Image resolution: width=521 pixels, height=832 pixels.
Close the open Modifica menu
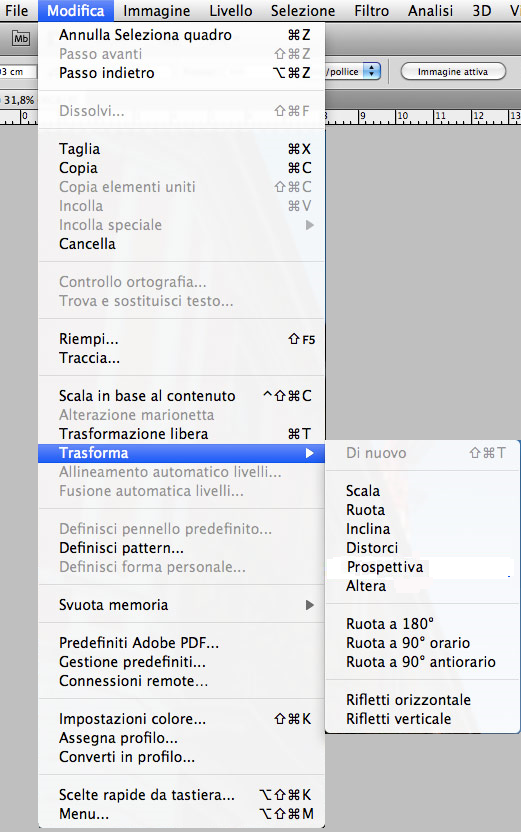tap(76, 11)
